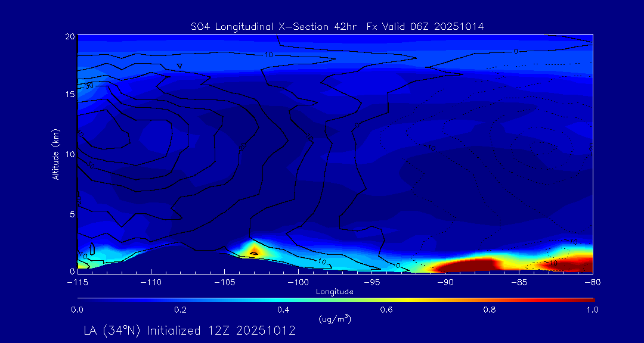Click the plot title starting "SO4 Longitudinal X-Section"

click(337, 27)
